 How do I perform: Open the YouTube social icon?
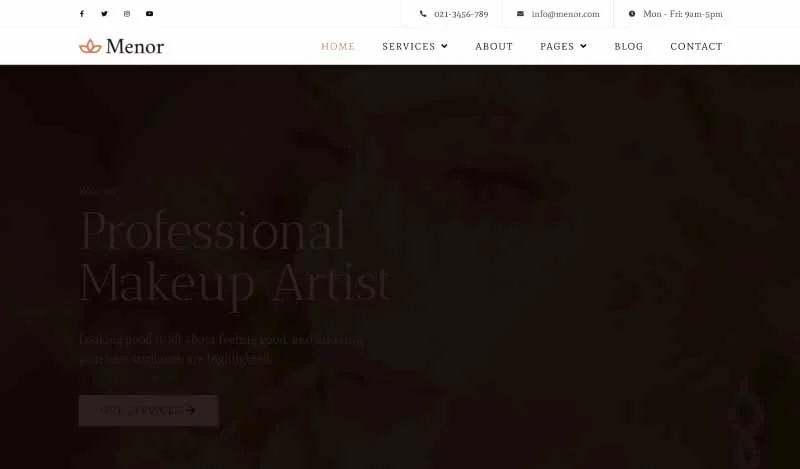149,14
